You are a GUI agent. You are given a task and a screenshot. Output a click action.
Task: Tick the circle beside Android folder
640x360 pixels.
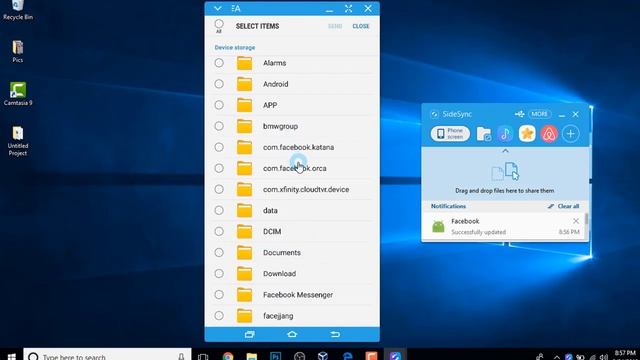click(x=219, y=84)
